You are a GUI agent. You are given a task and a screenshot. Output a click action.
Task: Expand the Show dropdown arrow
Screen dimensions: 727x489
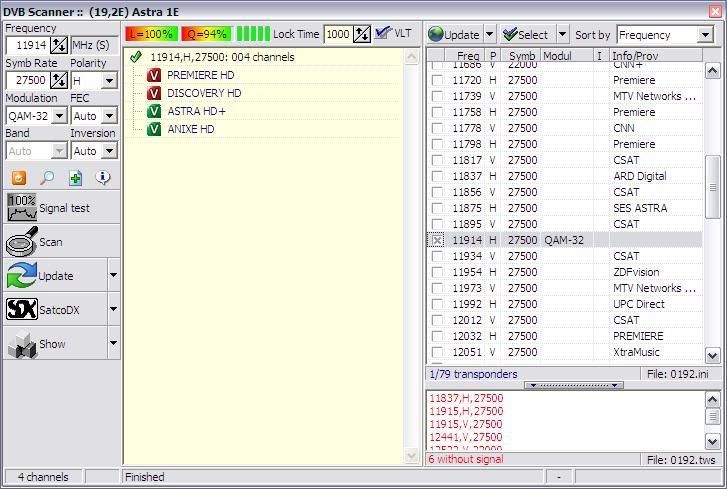point(114,343)
